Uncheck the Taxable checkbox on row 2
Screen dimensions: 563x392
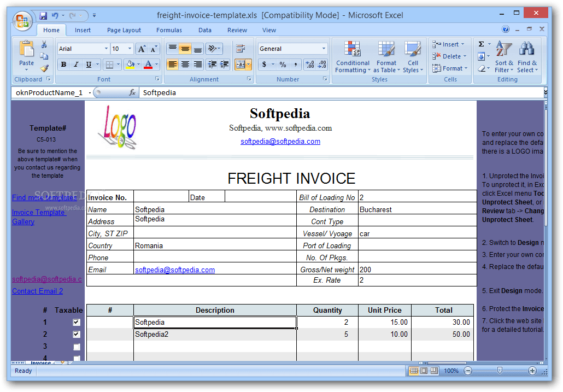76,334
